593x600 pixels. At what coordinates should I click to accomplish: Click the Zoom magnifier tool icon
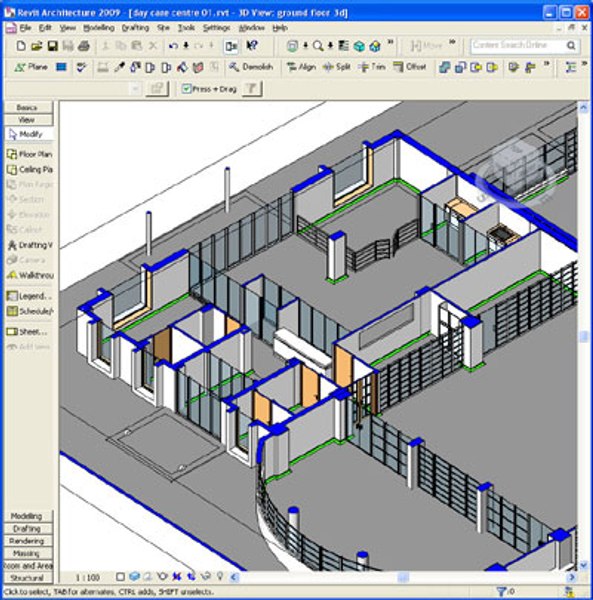point(318,46)
